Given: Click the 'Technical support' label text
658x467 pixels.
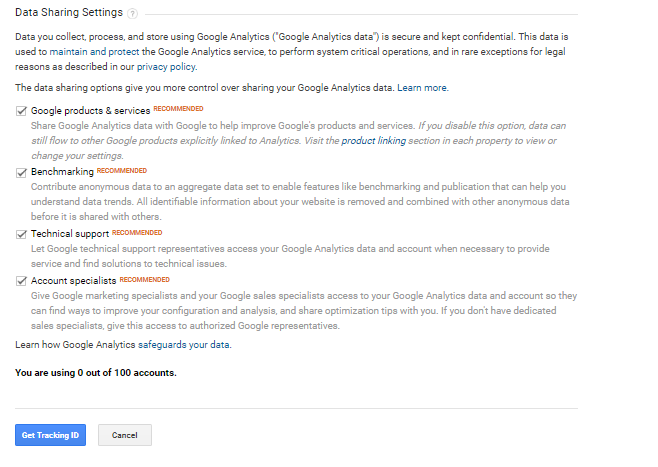Looking at the screenshot, I should pyautogui.click(x=69, y=235).
